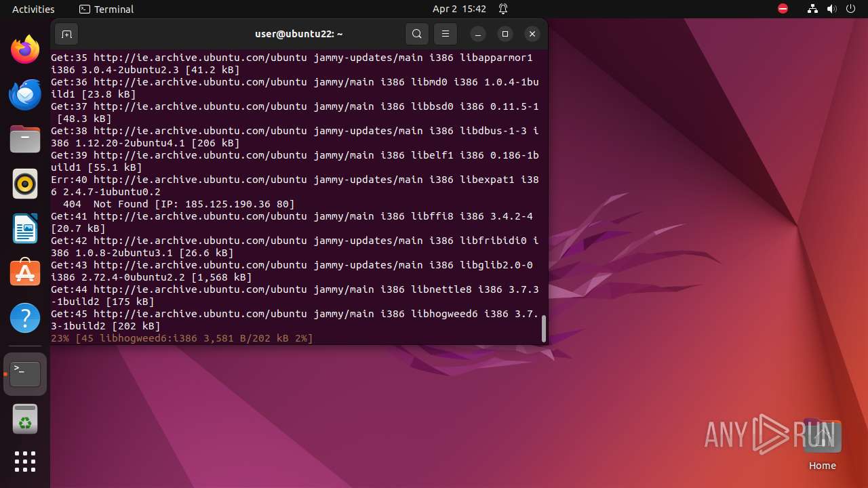The width and height of the screenshot is (868, 488).
Task: Click the 'Get:43' libglib2.0-0 line
Action: pyautogui.click(x=292, y=271)
